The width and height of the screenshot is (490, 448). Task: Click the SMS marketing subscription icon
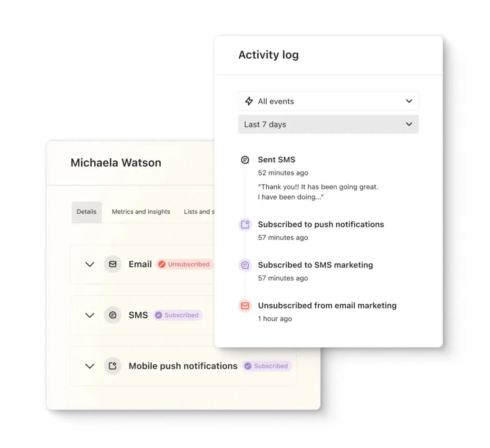245,265
